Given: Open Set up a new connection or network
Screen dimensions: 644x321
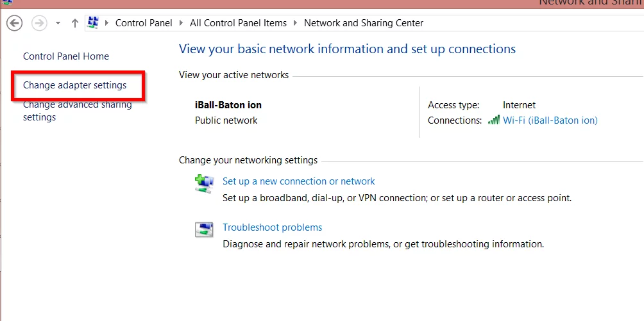Looking at the screenshot, I should 299,181.
